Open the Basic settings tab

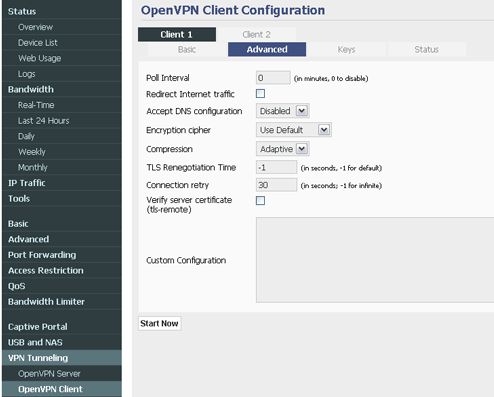click(187, 49)
